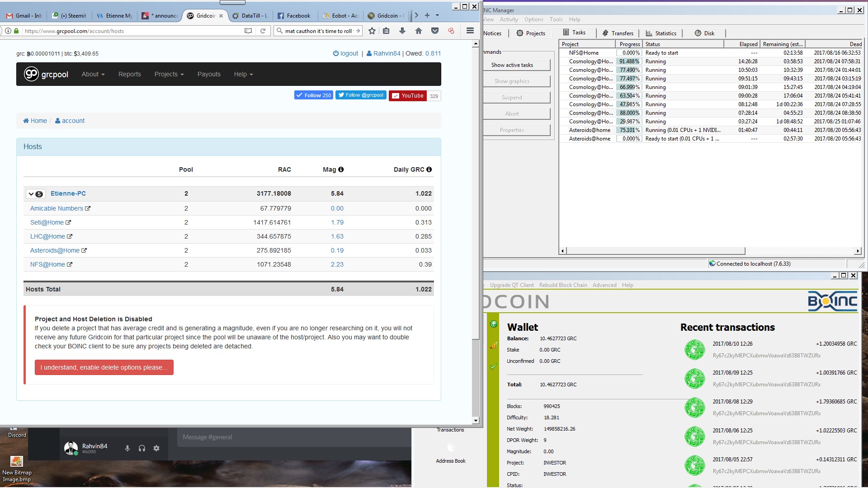Click the Connected to localhost status icon

(711, 263)
